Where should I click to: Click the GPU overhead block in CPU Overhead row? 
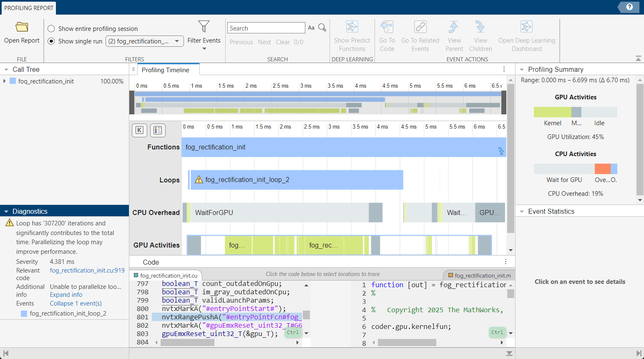490,212
